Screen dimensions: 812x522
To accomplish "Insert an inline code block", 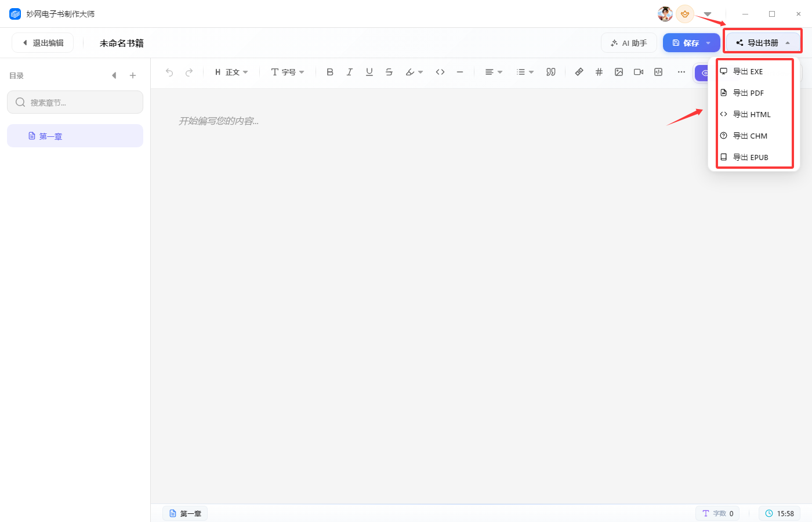I will click(x=440, y=72).
